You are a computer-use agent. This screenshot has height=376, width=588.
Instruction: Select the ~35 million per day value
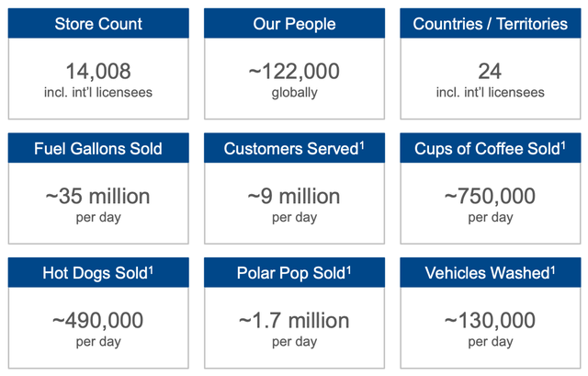(x=98, y=196)
